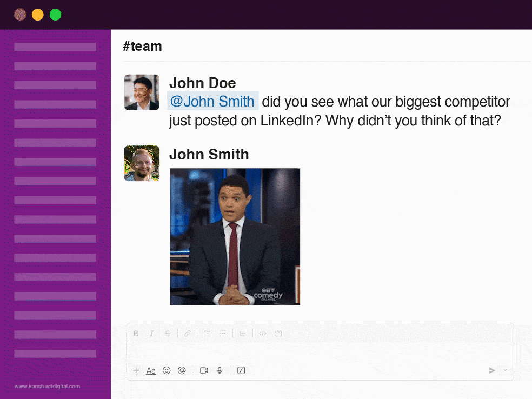Open the @John Smith mention
This screenshot has width=532, height=399.
[x=212, y=101]
